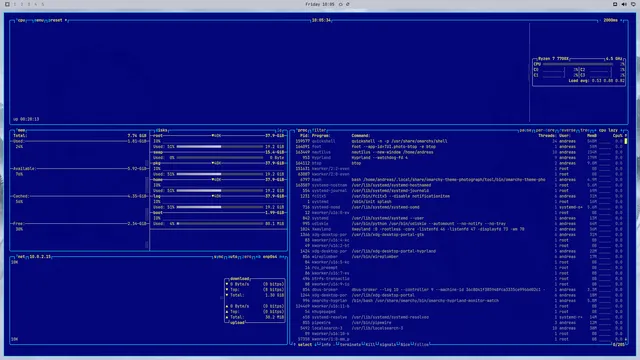Viewport: 640px width, 360px height.
Task: Select the systemd-oomd process row
Action: point(459,207)
